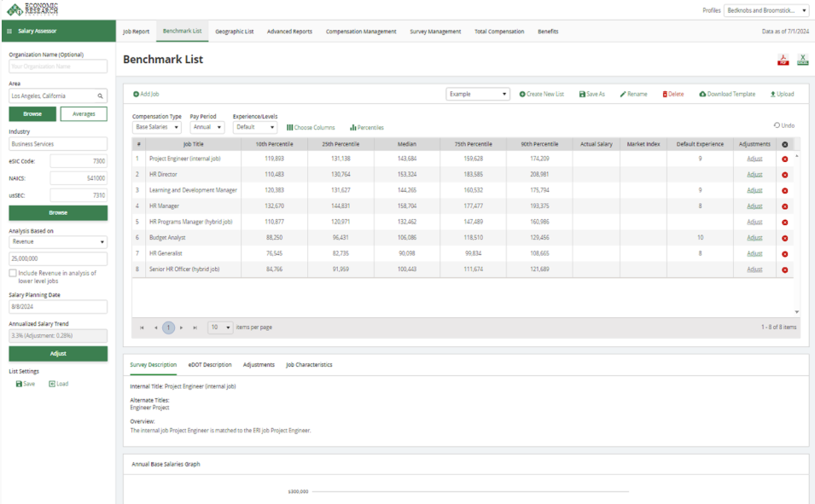Viewport: 815px width, 504px height.
Task: Click Adjust link for Budget Analyst
Action: pyautogui.click(x=754, y=238)
